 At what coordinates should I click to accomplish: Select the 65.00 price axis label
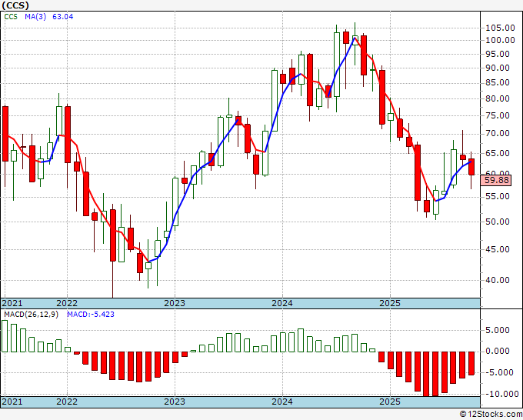(x=498, y=153)
